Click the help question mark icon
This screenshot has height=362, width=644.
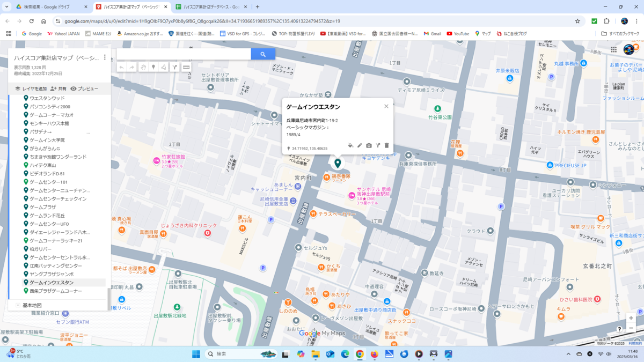tap(619, 329)
